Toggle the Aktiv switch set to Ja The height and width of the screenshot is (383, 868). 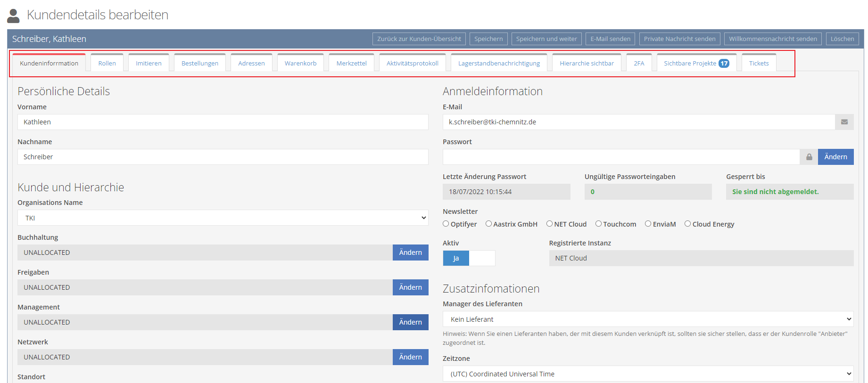tap(469, 258)
